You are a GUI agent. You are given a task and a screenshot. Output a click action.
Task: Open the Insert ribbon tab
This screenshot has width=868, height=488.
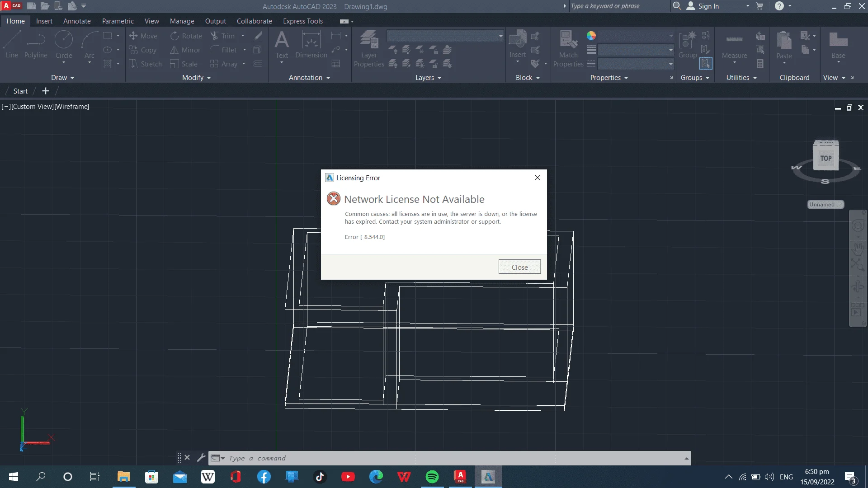44,21
